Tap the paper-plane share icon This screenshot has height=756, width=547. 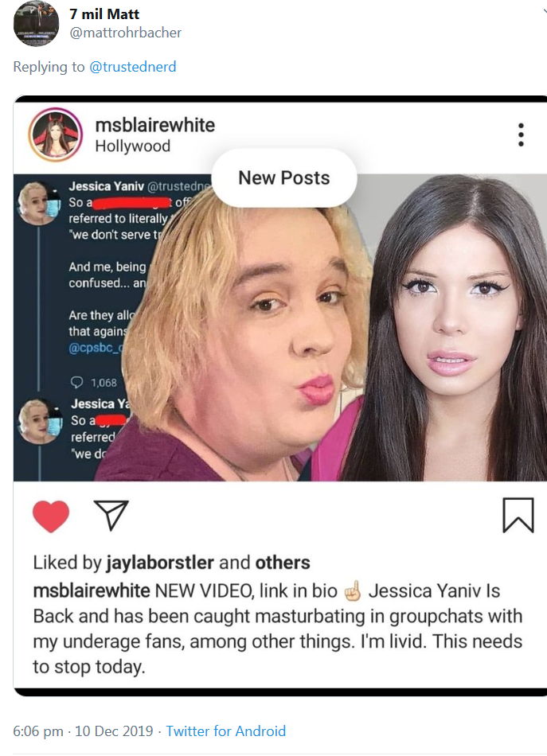point(111,515)
